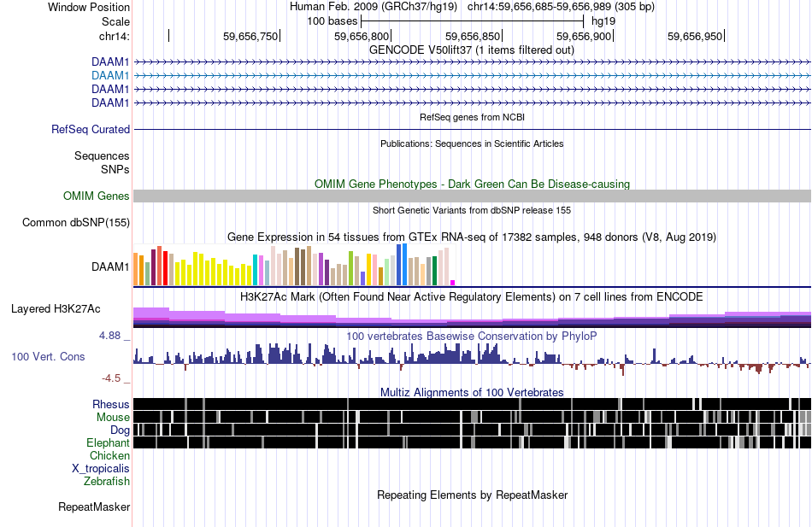This screenshot has width=812, height=527.
Task: Open Multiz Alignments of 100 Vertebrates title
Action: point(472,392)
